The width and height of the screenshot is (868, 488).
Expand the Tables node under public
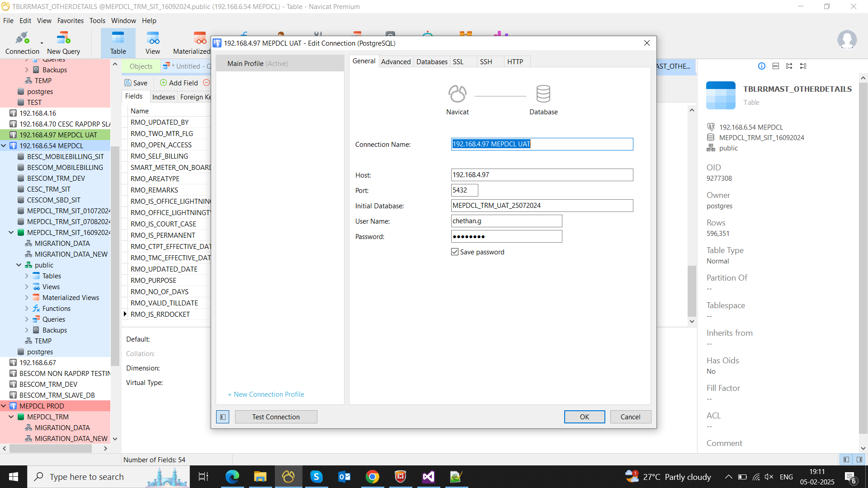coord(27,276)
